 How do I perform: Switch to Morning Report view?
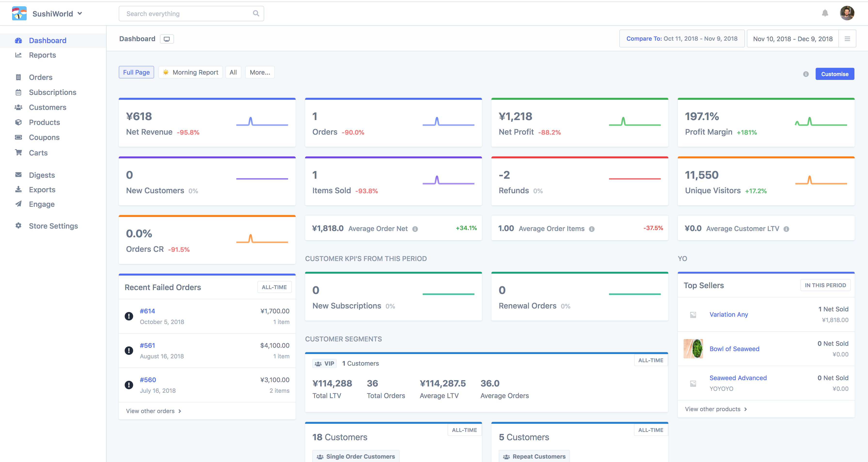191,72
